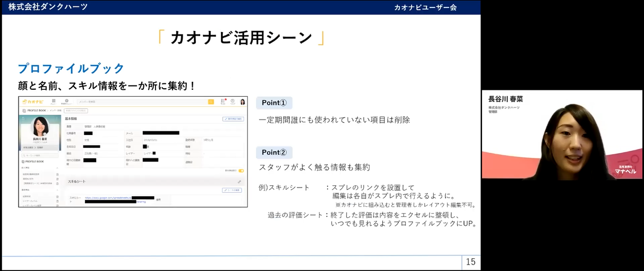
Task: Click the カオナビ logo in the embedded app
Action: tap(33, 101)
